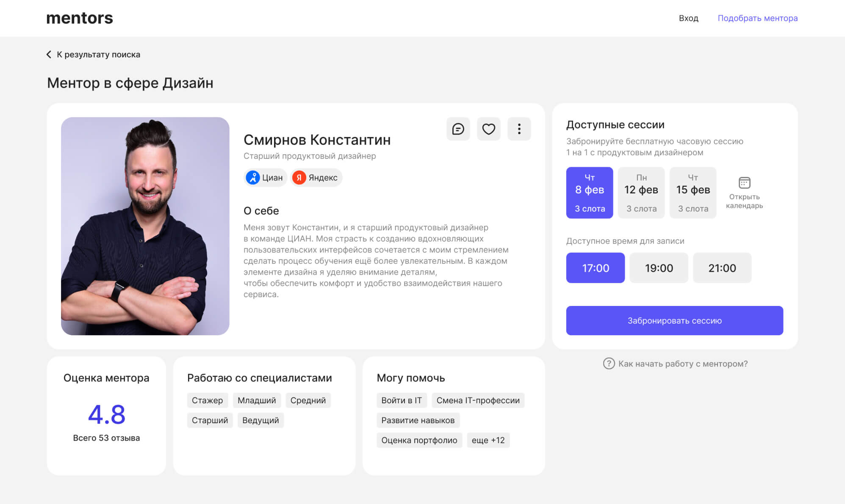Click the back arrow to search results
Screen dimensions: 845x504
click(49, 55)
